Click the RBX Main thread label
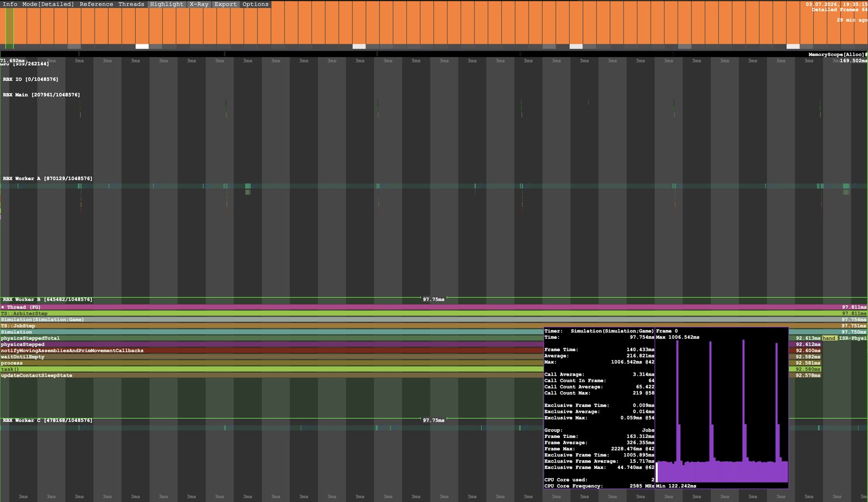 click(x=41, y=95)
